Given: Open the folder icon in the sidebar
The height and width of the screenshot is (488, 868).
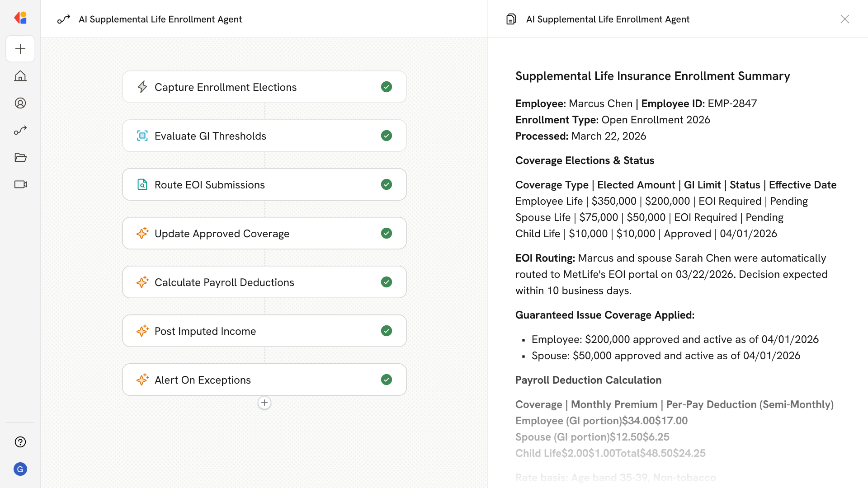Looking at the screenshot, I should [x=20, y=157].
